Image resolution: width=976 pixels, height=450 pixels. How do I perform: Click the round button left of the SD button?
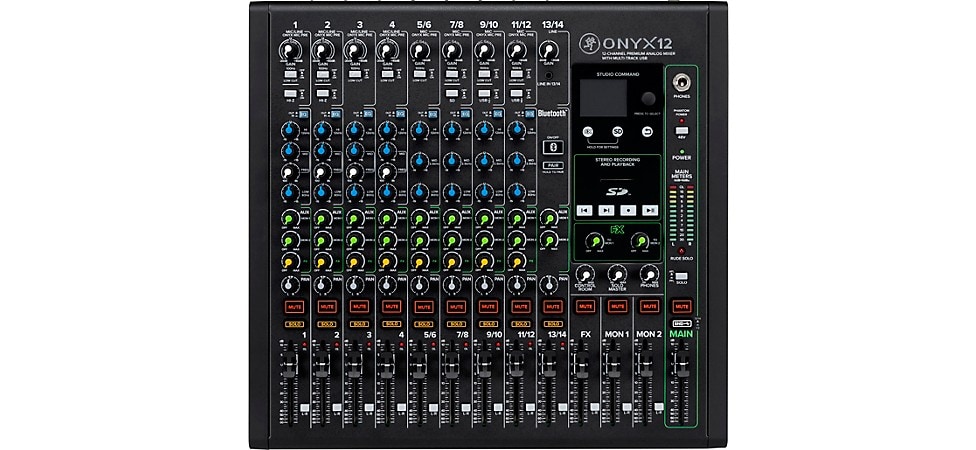coord(588,132)
